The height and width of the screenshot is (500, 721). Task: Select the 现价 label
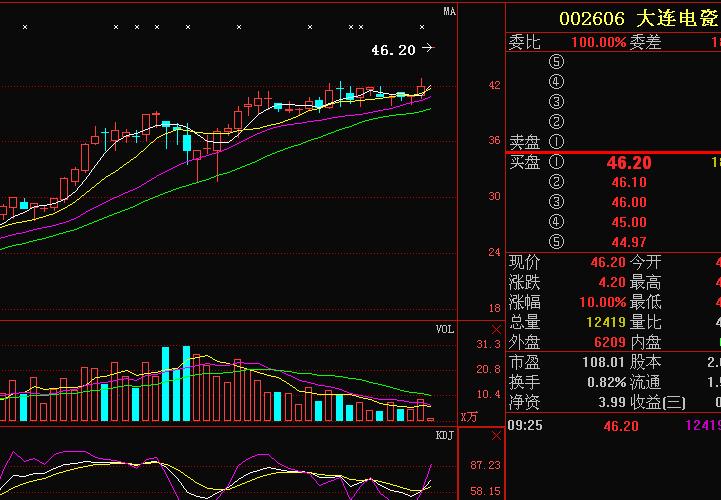click(x=524, y=263)
